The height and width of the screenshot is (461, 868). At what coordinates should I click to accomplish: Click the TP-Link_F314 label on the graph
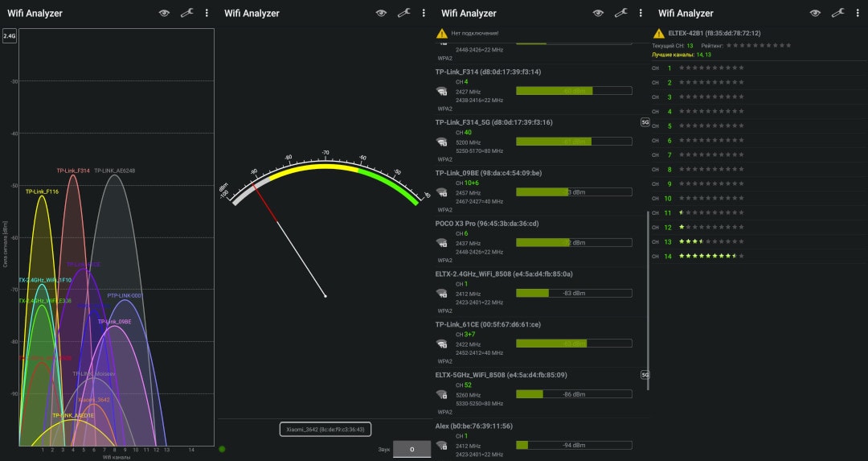(73, 171)
